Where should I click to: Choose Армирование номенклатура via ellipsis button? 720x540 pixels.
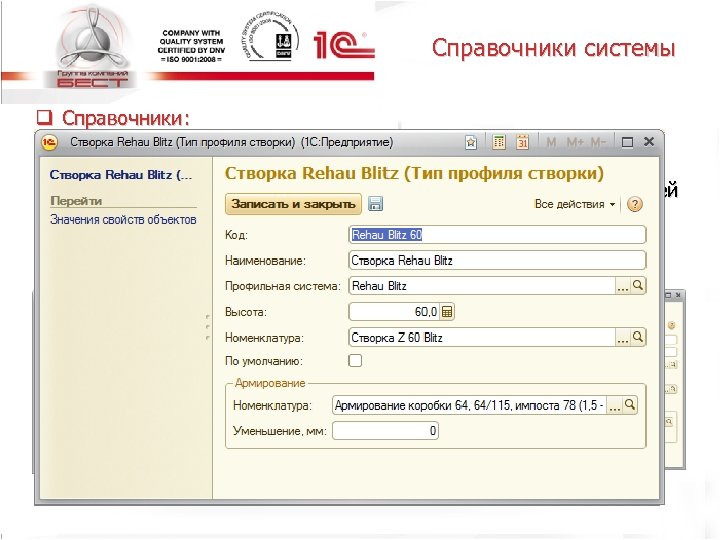pyautogui.click(x=615, y=405)
